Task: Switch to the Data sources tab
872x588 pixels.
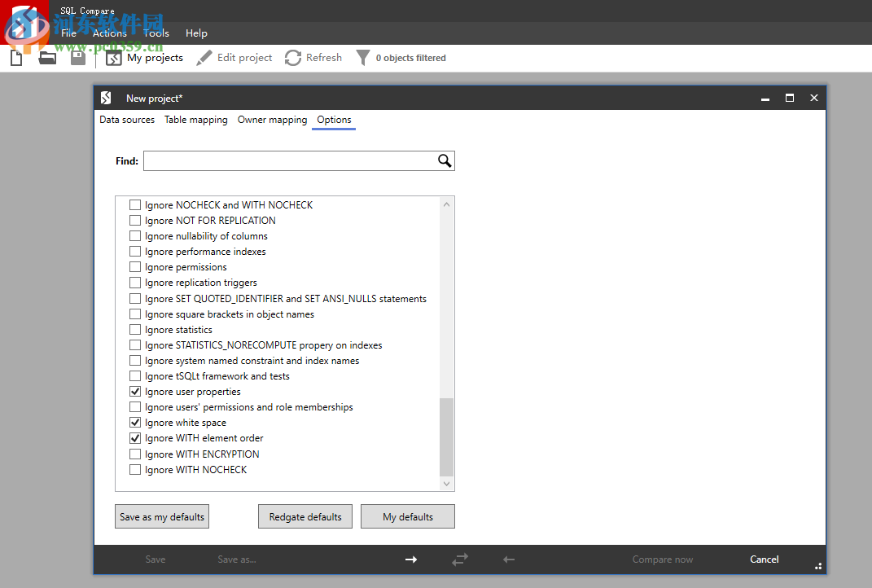Action: [127, 120]
